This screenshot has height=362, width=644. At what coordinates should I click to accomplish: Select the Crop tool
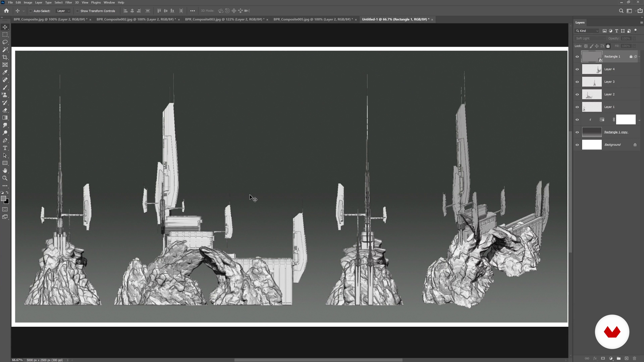pos(5,57)
